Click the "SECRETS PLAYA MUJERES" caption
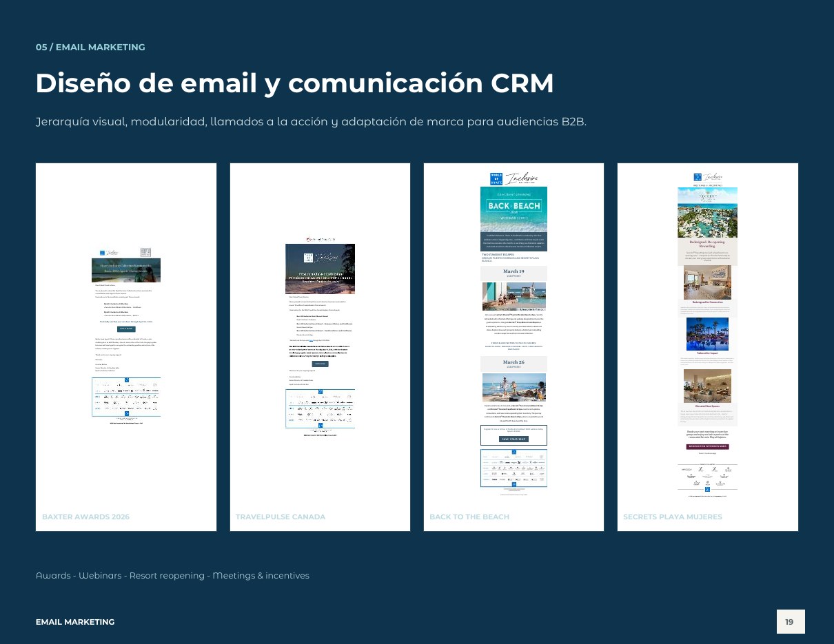 (x=673, y=517)
